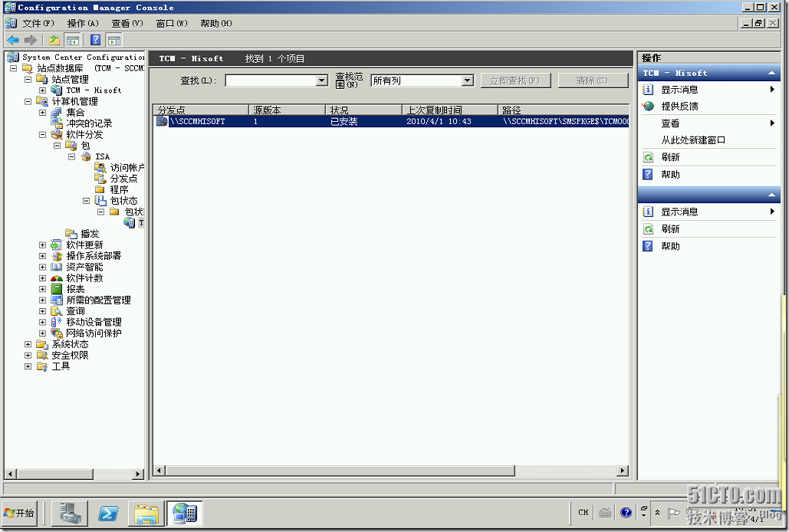Open the 所有列 search scope dropdown

(468, 80)
